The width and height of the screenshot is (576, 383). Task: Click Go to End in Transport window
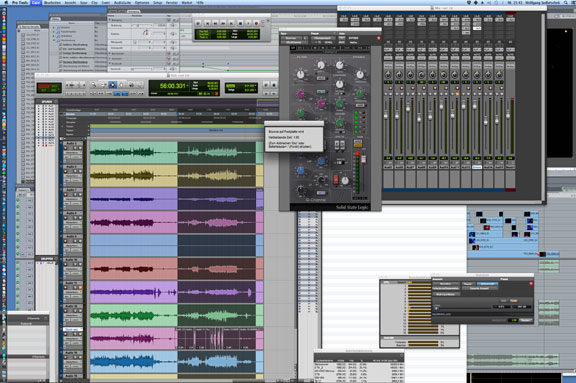[x=232, y=23]
